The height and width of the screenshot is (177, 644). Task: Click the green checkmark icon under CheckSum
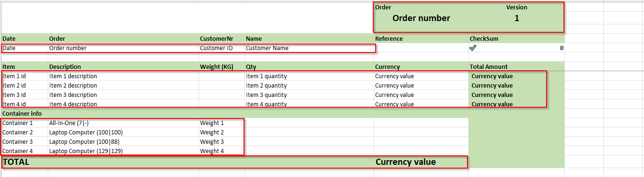click(x=473, y=48)
